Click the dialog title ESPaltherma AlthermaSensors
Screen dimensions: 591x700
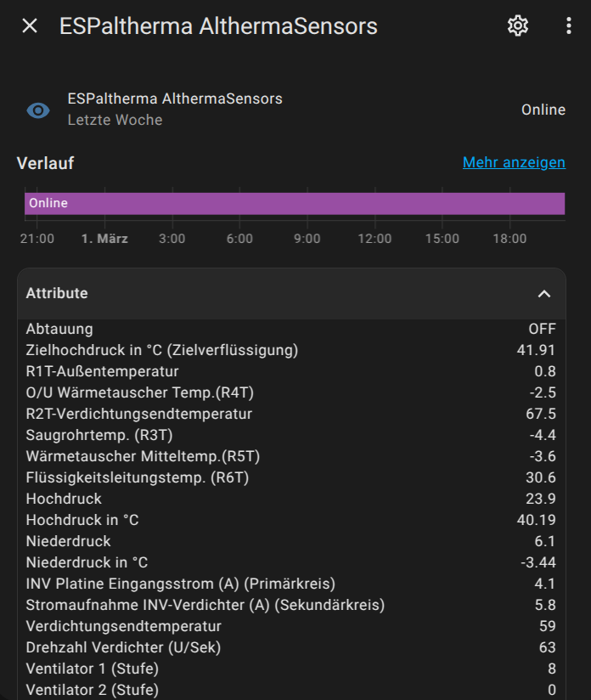218,26
